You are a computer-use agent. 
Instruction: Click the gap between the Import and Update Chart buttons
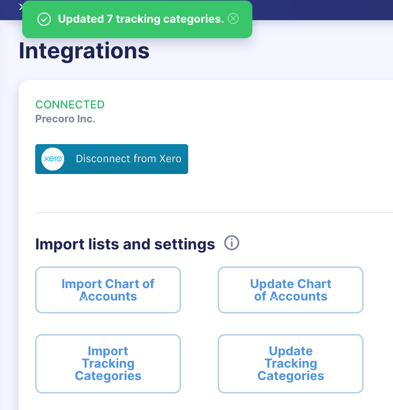[x=199, y=290]
